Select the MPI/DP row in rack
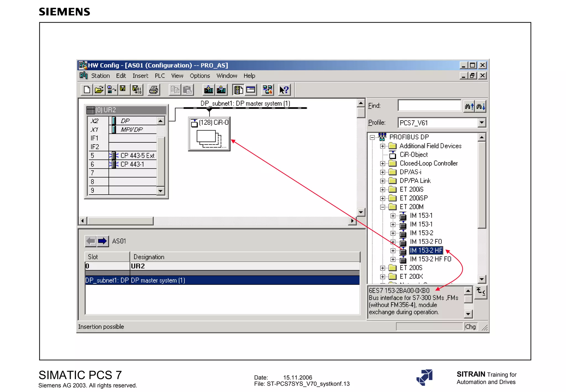Image resolution: width=566 pixels, height=392 pixels. coord(133,130)
